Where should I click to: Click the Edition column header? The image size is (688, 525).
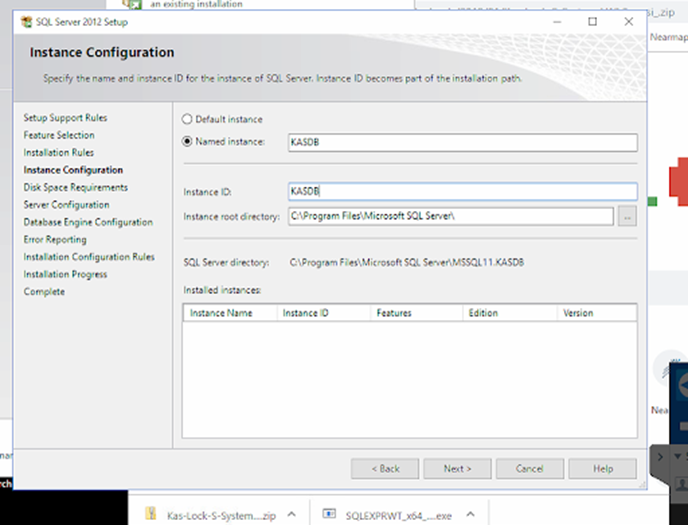tap(510, 313)
